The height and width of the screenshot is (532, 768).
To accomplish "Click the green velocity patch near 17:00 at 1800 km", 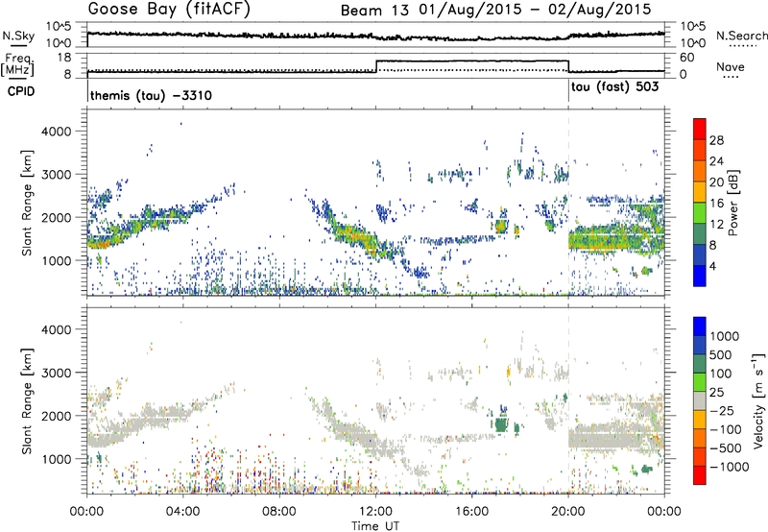I will 500,424.
